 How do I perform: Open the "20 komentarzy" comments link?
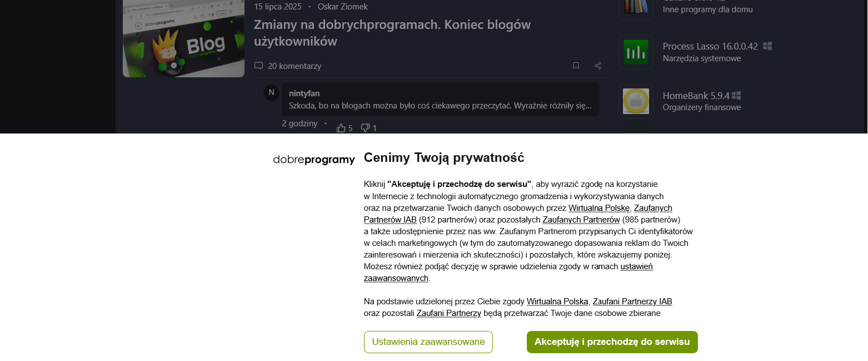288,66
